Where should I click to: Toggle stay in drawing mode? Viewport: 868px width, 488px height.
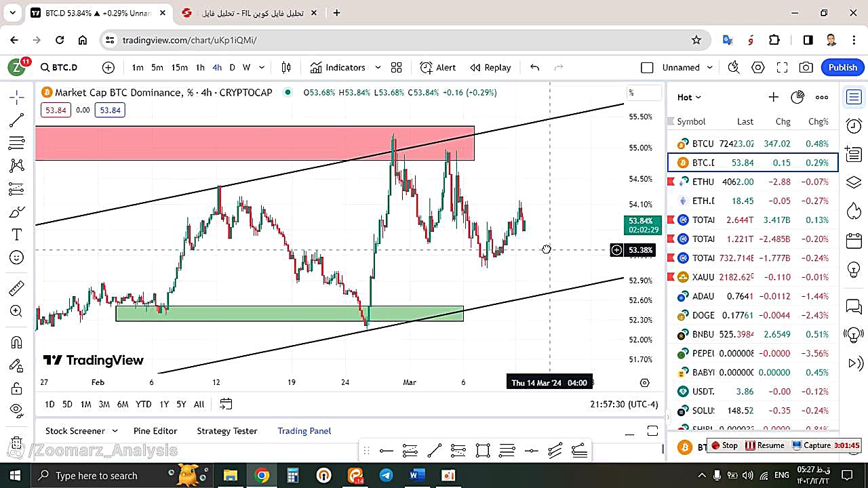click(x=17, y=365)
